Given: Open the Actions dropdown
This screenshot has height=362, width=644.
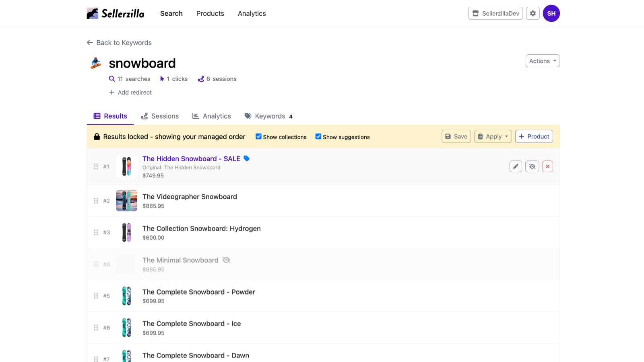Looking at the screenshot, I should [x=542, y=61].
